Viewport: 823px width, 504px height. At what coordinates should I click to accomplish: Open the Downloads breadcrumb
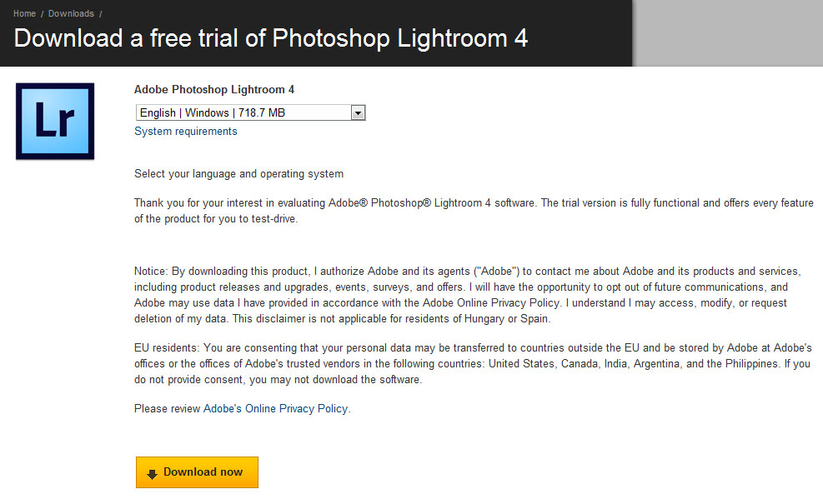click(71, 13)
